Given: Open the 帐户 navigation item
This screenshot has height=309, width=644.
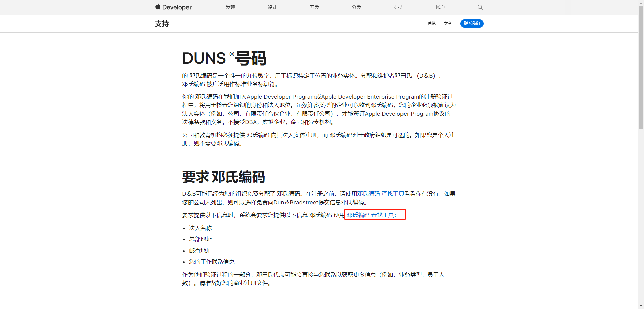Looking at the screenshot, I should tap(440, 7).
